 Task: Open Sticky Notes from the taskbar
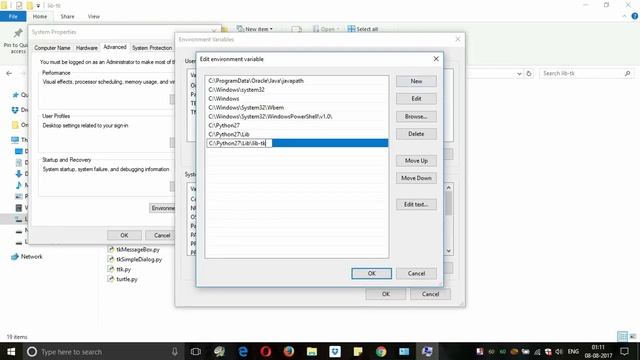click(358, 351)
